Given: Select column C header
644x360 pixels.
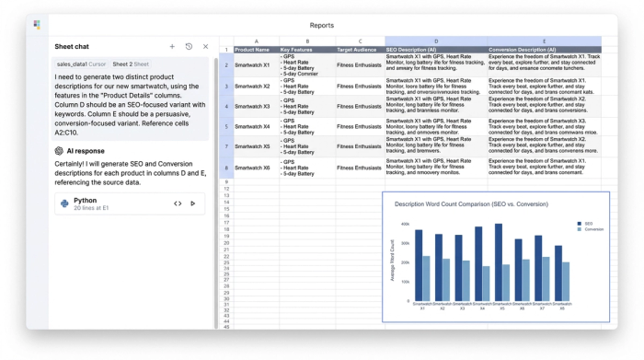Looking at the screenshot, I should tap(361, 41).
